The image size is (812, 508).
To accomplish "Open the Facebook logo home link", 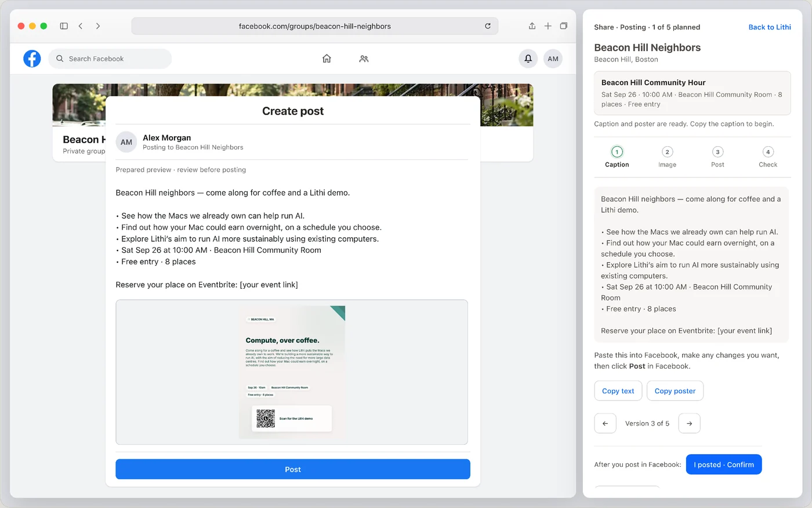I will pyautogui.click(x=32, y=59).
